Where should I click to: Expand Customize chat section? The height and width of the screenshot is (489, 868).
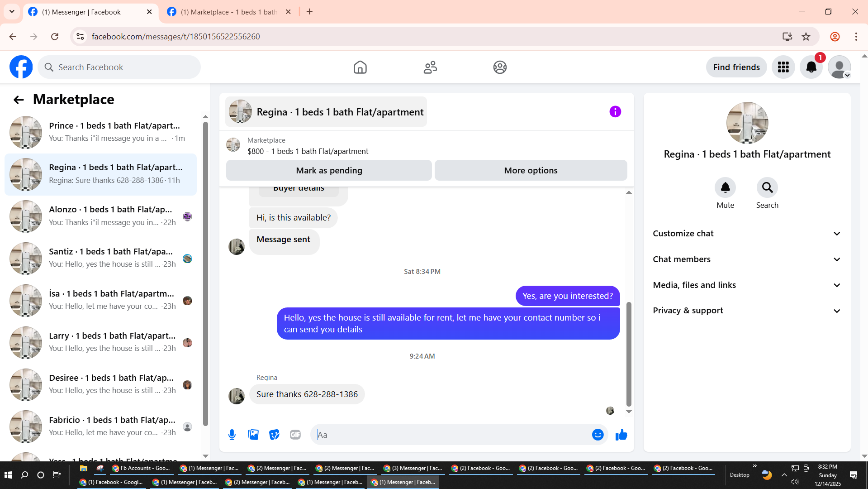point(747,234)
